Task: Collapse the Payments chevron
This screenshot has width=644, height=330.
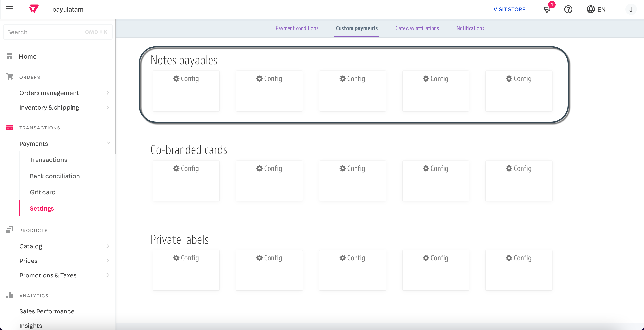Action: click(108, 142)
